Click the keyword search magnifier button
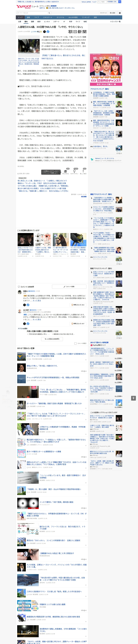This screenshot has height=644, width=138. [49, 13]
